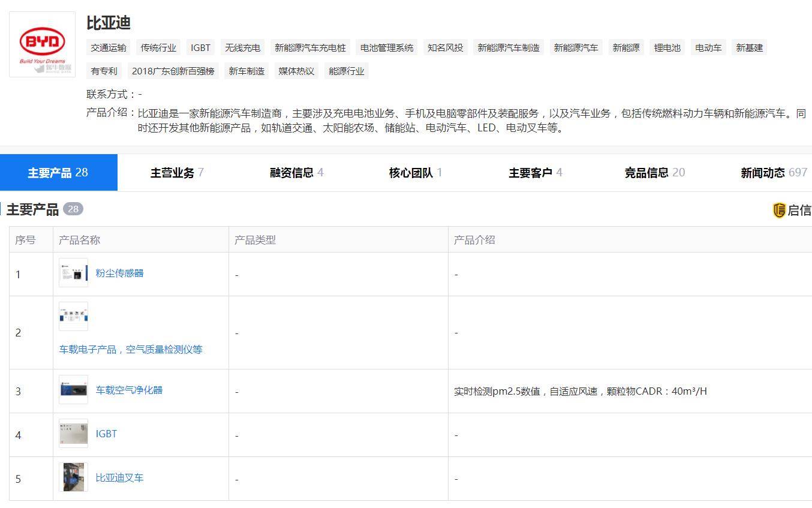Open 新闻动态 tab
This screenshot has height=508, width=812.
pyautogui.click(x=774, y=173)
